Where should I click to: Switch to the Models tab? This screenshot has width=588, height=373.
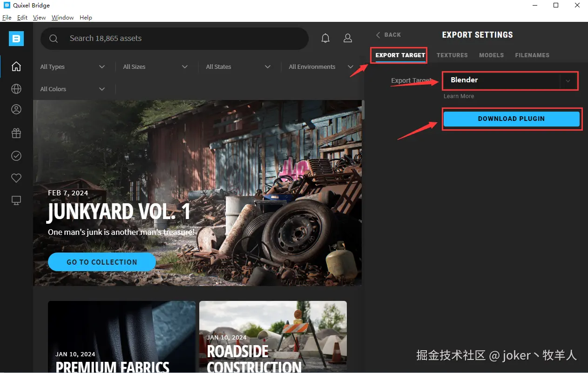coord(491,55)
